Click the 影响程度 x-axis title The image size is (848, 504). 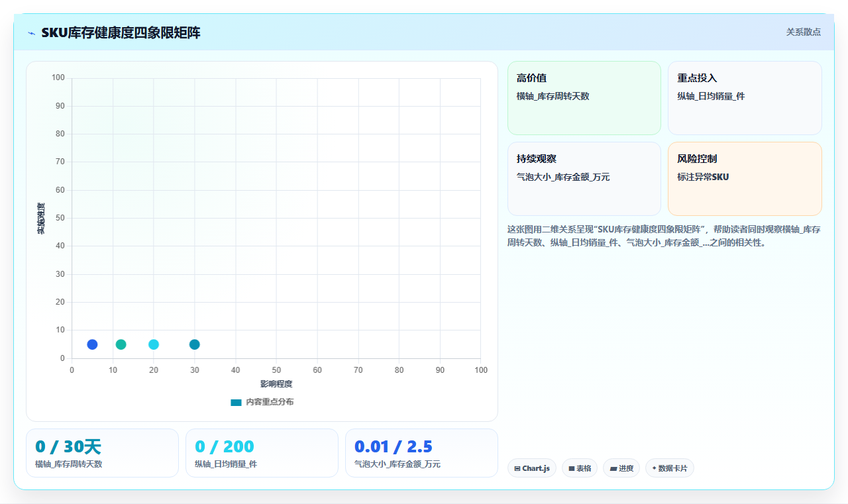pos(276,383)
